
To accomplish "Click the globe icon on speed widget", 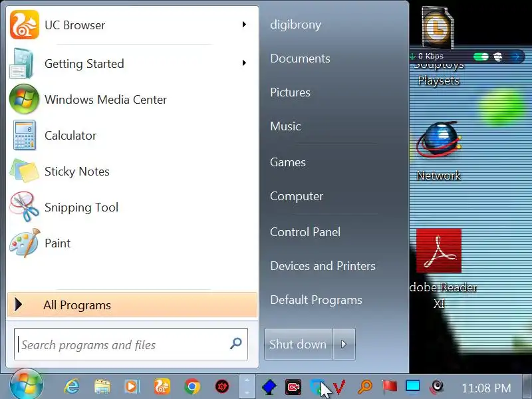I will (x=497, y=57).
